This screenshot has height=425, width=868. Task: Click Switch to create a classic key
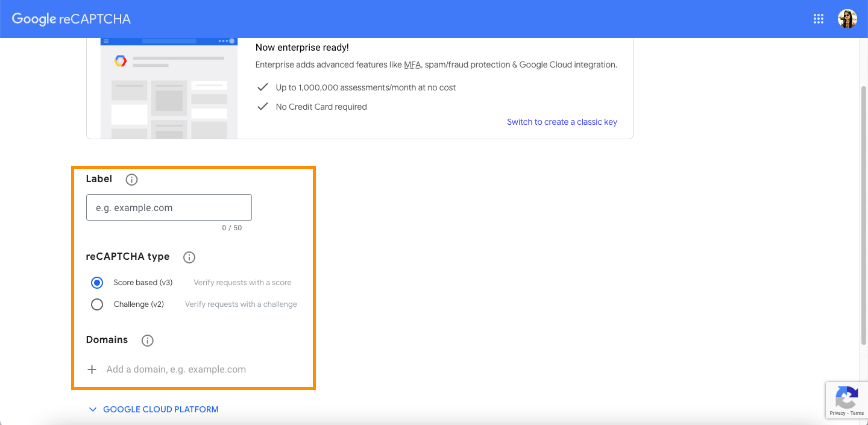click(562, 122)
